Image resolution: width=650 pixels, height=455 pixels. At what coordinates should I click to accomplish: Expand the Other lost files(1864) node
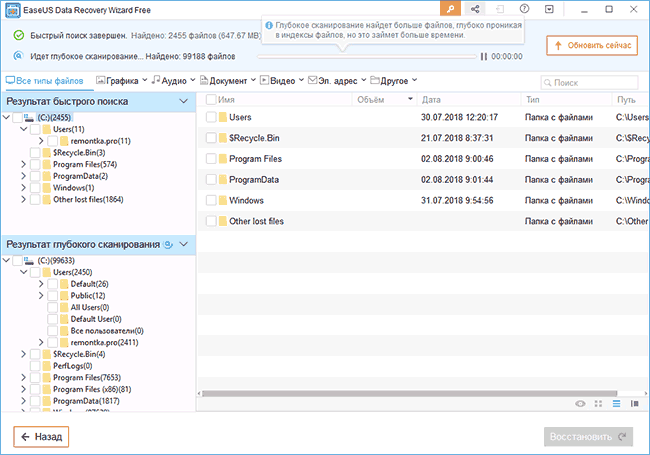tap(23, 199)
